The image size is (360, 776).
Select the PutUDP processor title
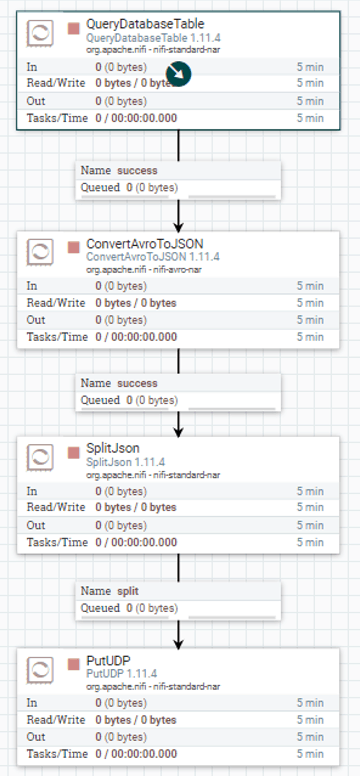pyautogui.click(x=108, y=660)
